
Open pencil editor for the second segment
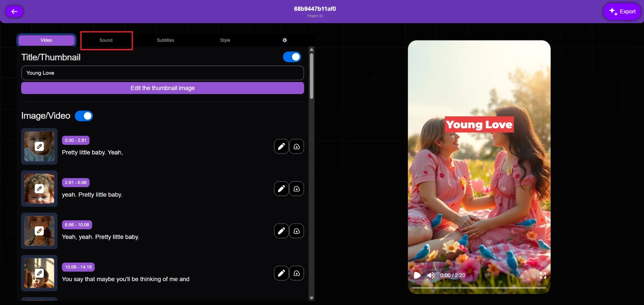(x=281, y=188)
